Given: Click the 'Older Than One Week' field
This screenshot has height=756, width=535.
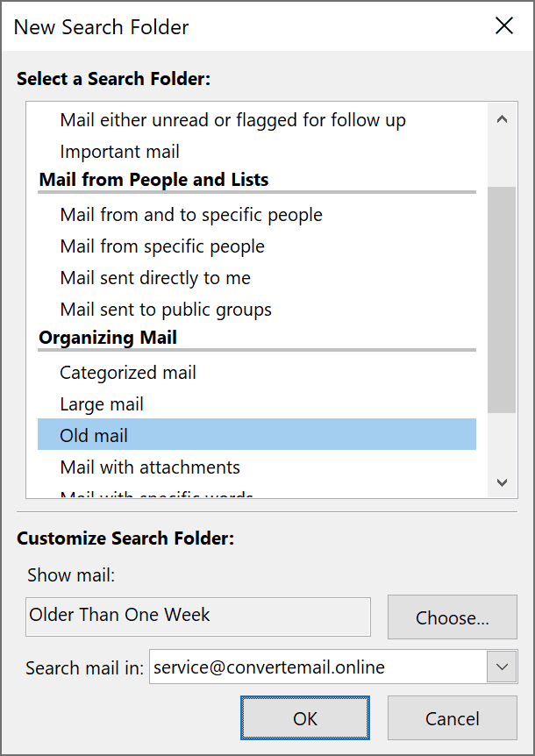Looking at the screenshot, I should point(198,617).
